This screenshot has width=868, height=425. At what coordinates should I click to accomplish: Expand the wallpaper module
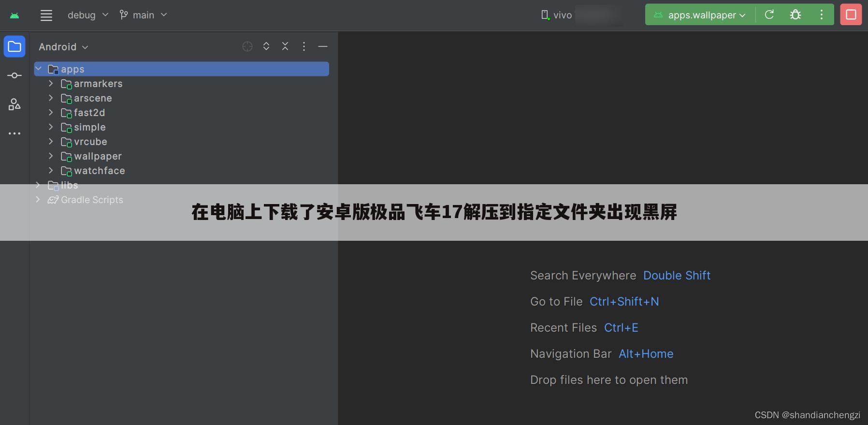[x=51, y=156]
